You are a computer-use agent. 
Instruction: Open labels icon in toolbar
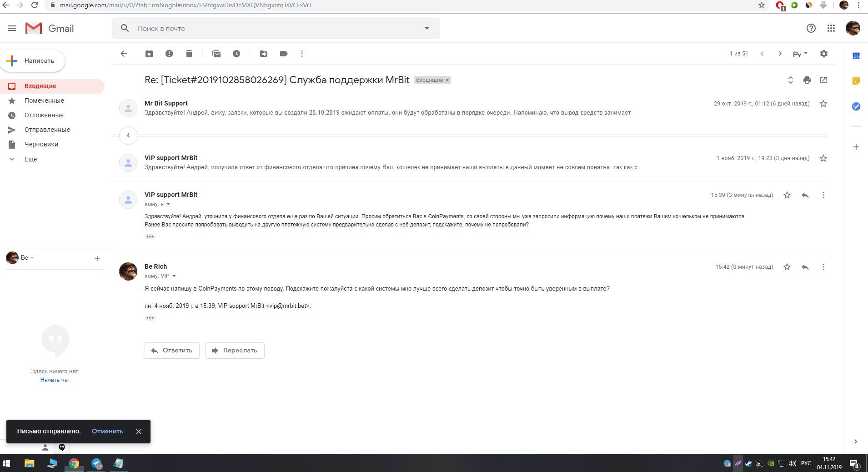click(284, 54)
